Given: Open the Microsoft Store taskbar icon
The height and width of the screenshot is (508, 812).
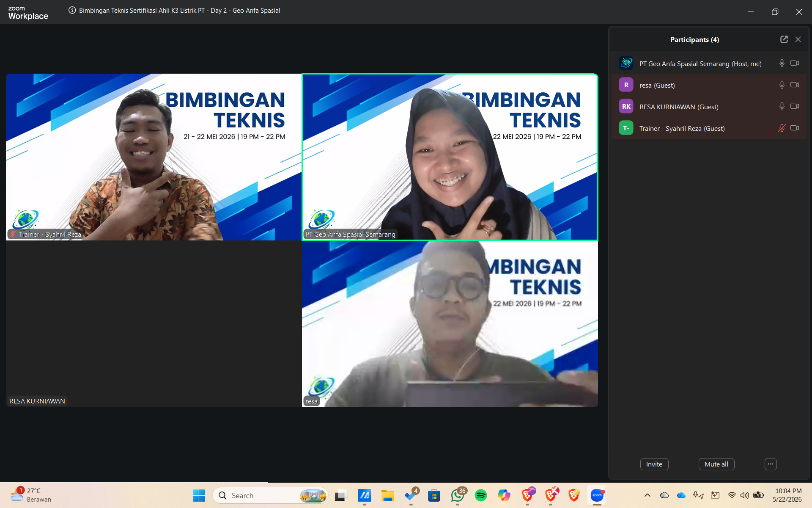Looking at the screenshot, I should [x=434, y=495].
